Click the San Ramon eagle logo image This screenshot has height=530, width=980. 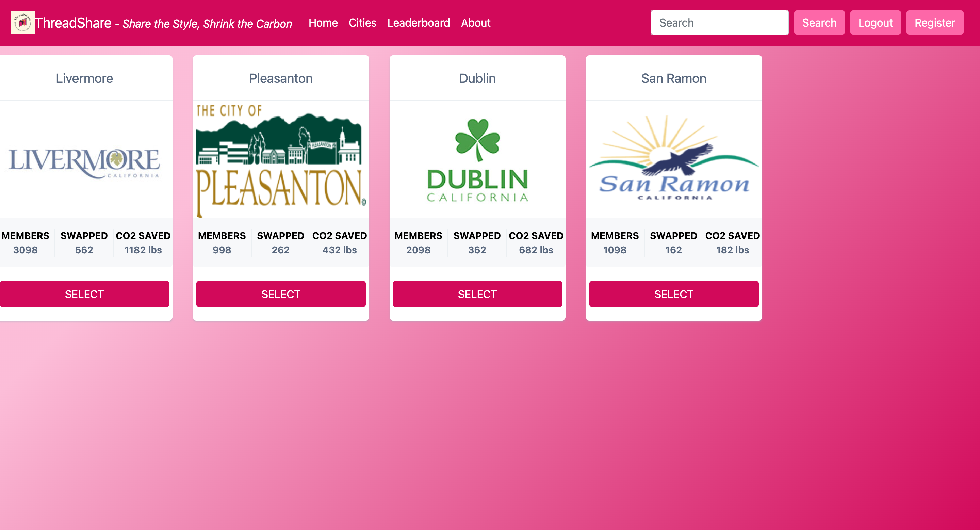[673, 160]
